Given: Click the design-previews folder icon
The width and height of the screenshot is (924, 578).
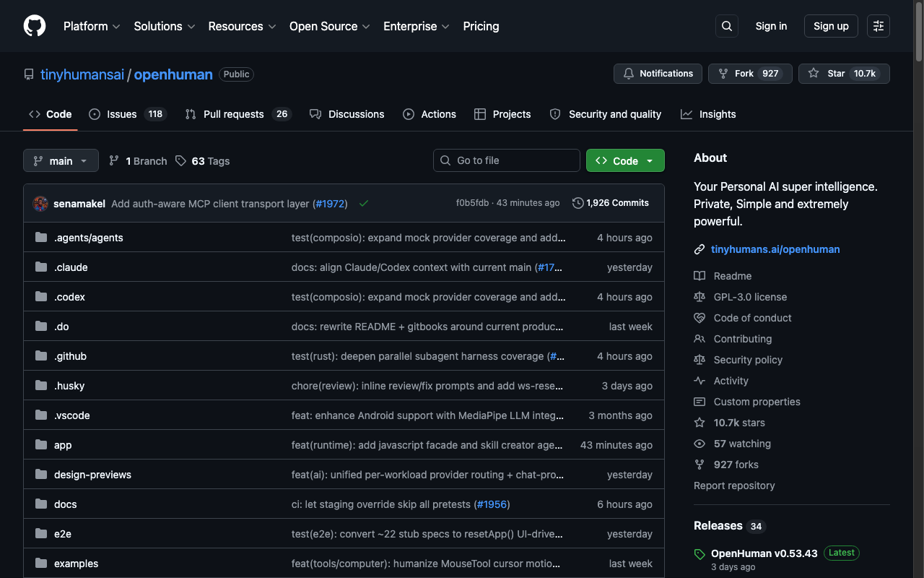Looking at the screenshot, I should 41,475.
